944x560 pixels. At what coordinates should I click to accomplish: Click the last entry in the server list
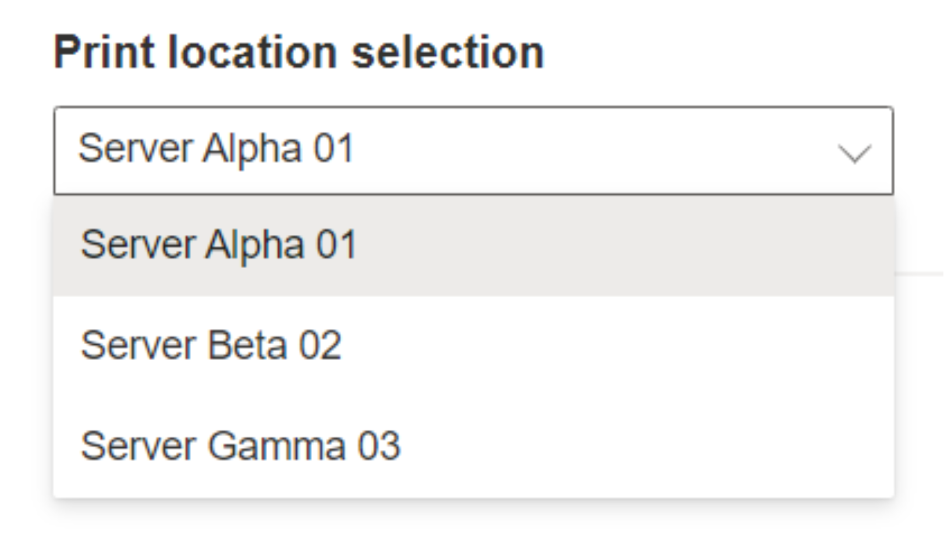[x=240, y=447]
